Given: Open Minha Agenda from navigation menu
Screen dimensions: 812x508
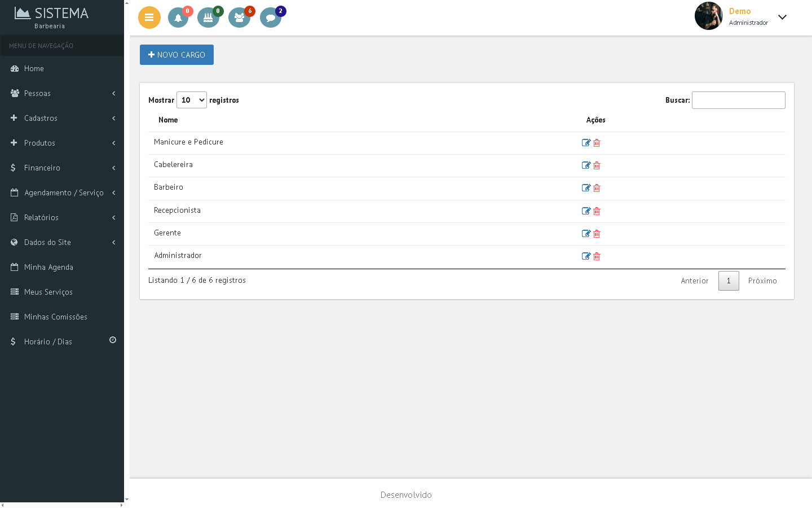Looking at the screenshot, I should [48, 267].
